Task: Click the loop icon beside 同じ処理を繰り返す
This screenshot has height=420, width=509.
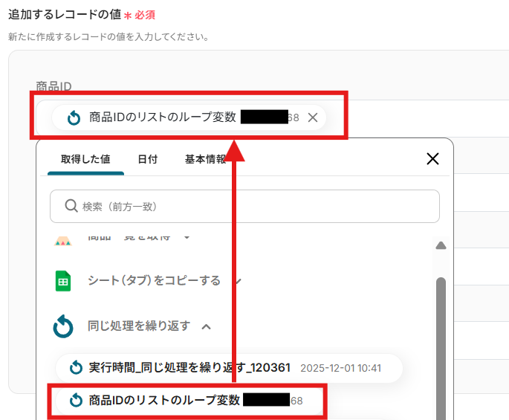Action: pos(63,326)
